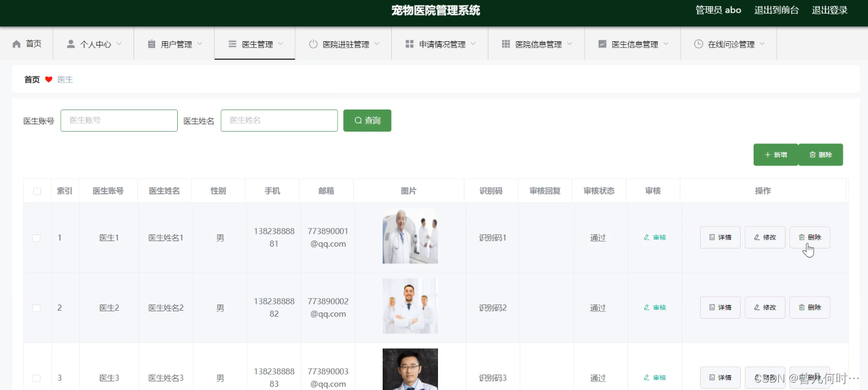
Task: Click the four-squares icon of 申请情况管理
Action: (x=410, y=44)
